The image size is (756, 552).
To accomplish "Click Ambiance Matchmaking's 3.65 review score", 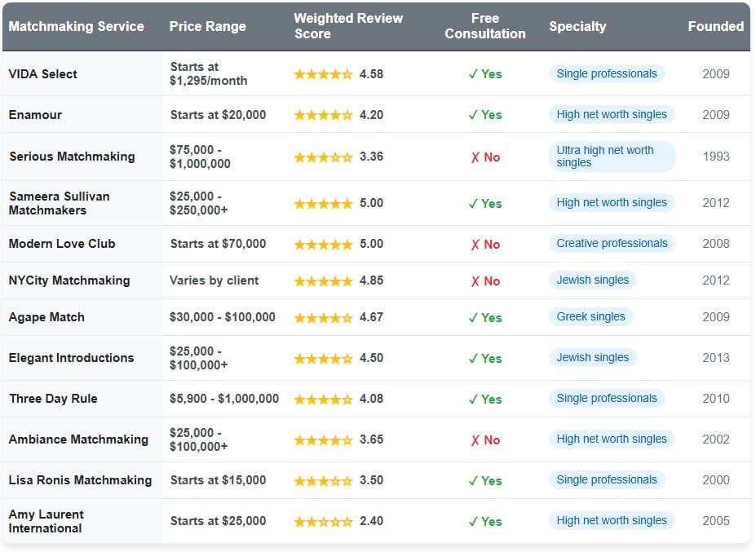I will [371, 439].
